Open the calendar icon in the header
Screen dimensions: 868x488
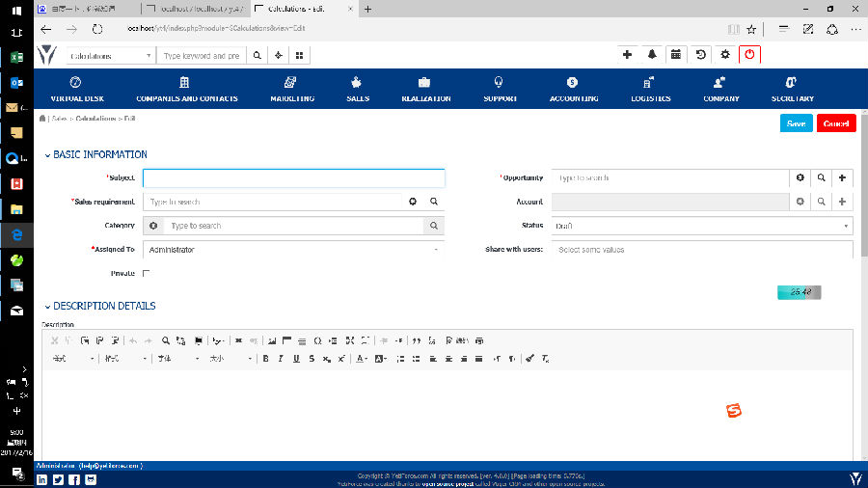pyautogui.click(x=676, y=54)
